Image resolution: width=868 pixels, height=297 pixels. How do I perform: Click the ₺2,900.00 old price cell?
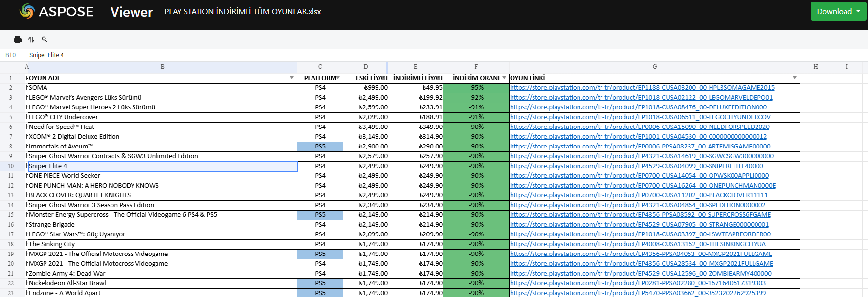coord(366,147)
